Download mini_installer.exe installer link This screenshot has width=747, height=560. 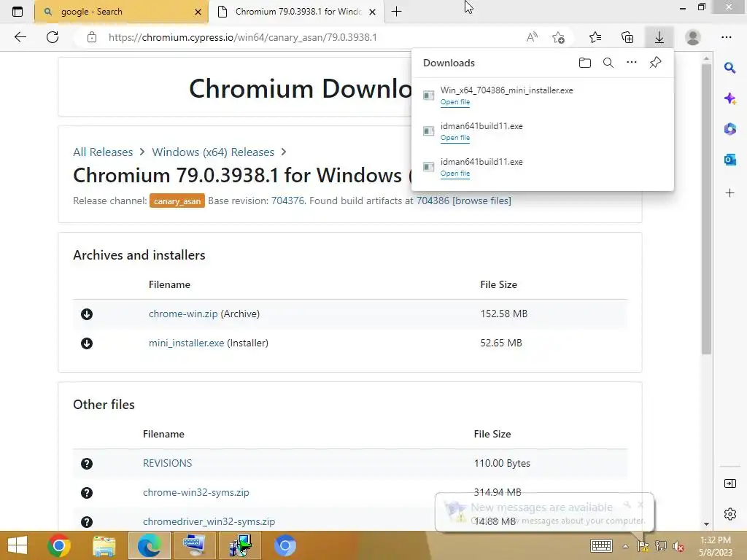pos(186,343)
